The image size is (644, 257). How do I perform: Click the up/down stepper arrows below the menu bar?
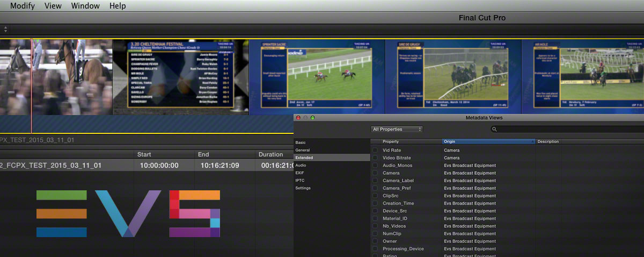5,29
